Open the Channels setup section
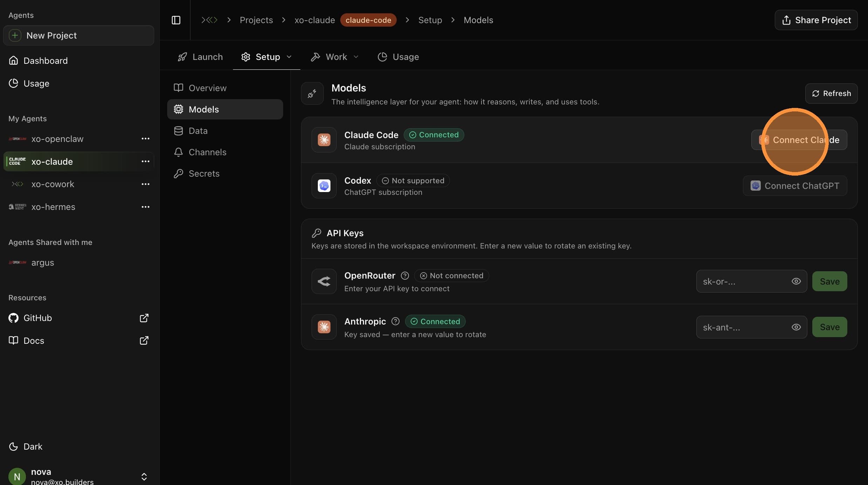Screen dimensions: 868x485 click(x=225, y=152)
